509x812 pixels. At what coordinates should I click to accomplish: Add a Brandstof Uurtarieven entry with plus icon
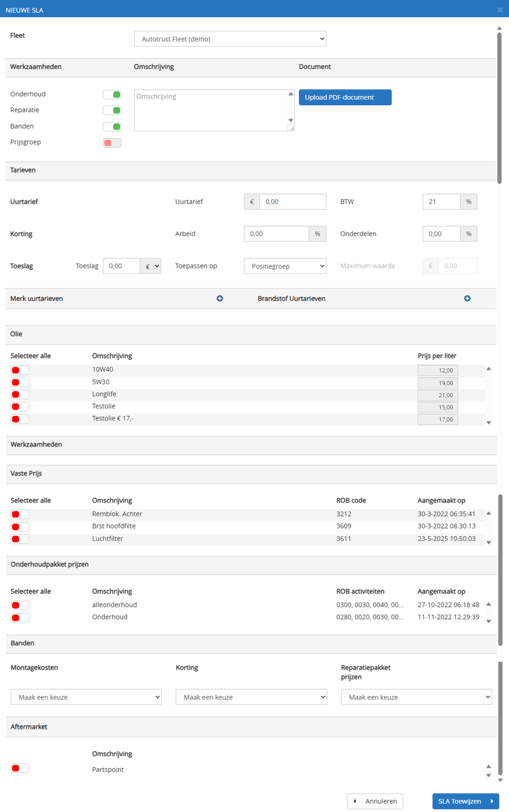(467, 298)
